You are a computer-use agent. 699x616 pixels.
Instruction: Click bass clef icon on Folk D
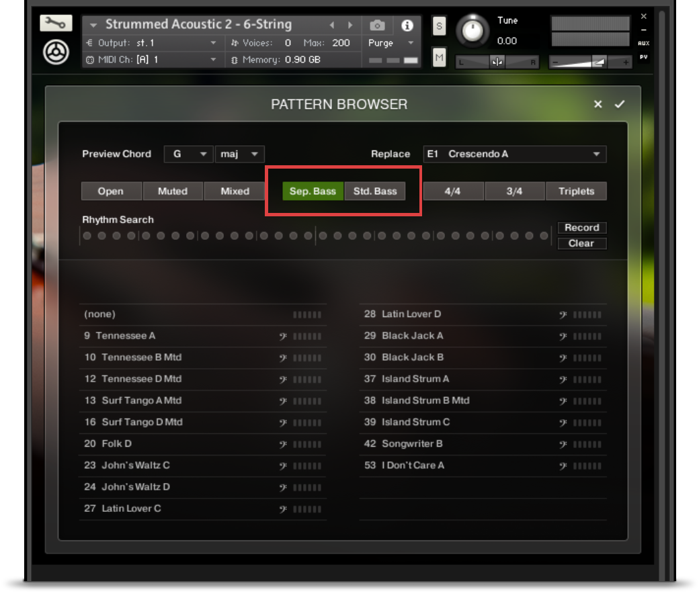coord(283,444)
